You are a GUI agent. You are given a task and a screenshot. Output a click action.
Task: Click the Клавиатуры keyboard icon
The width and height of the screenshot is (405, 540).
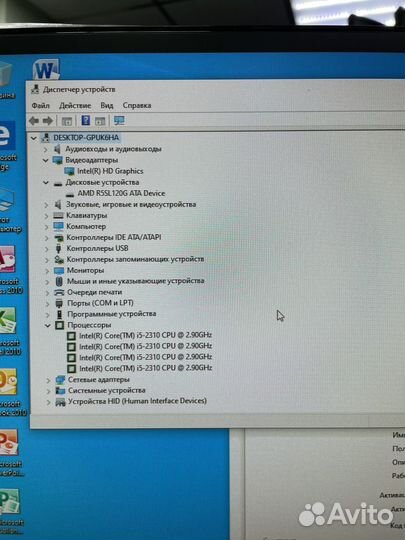(x=58, y=216)
